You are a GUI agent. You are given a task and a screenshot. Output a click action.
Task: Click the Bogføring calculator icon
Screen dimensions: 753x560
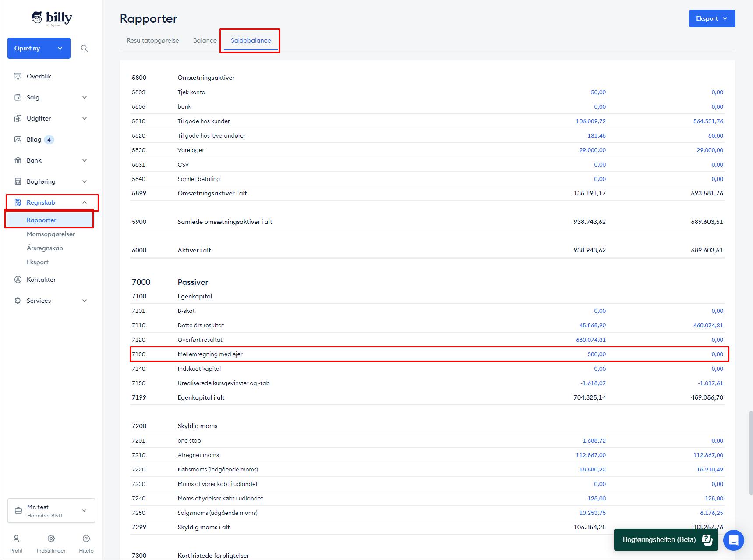point(18,181)
